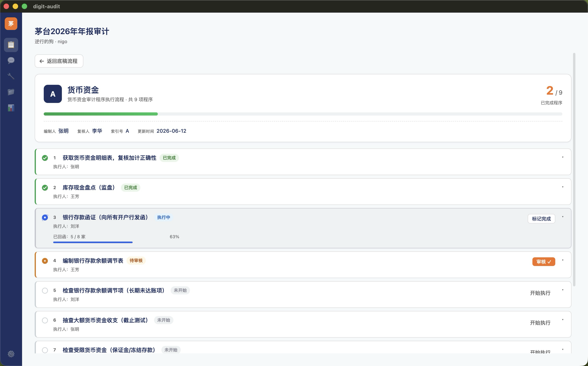The width and height of the screenshot is (588, 366).
Task: Expand step 5 长期未达账项 arrow
Action: pyautogui.click(x=563, y=290)
